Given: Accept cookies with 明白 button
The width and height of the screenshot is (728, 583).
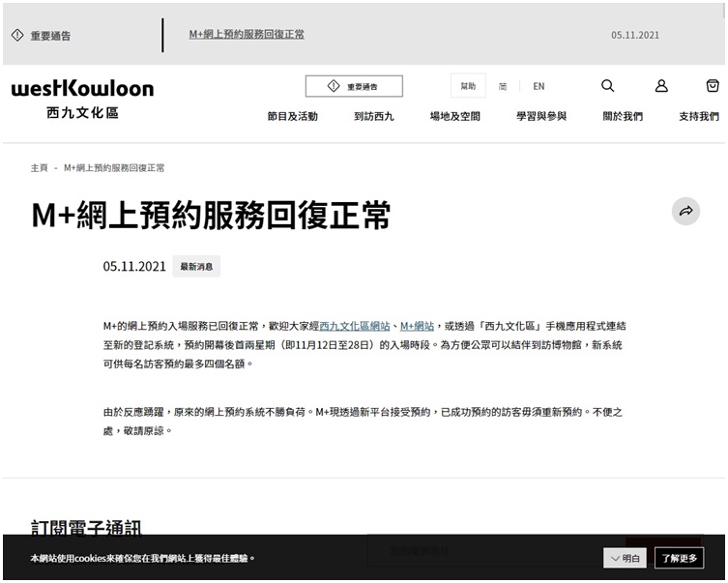Looking at the screenshot, I should click(x=626, y=558).
